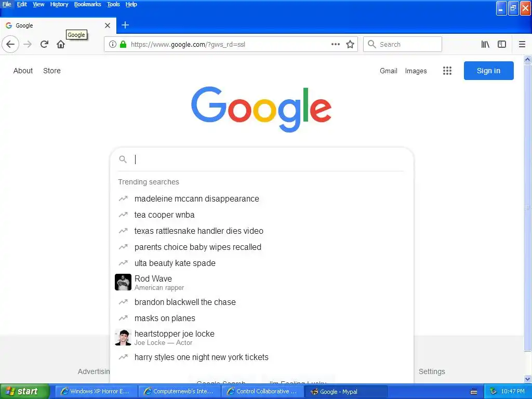This screenshot has width=532, height=399.
Task: Open the File menu
Action: 7,4
